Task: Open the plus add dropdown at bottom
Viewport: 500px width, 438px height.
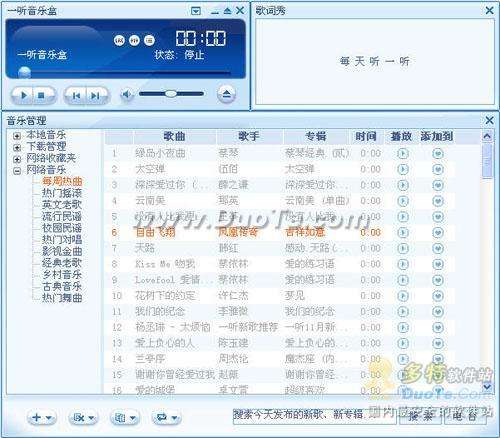Action: pyautogui.click(x=42, y=417)
